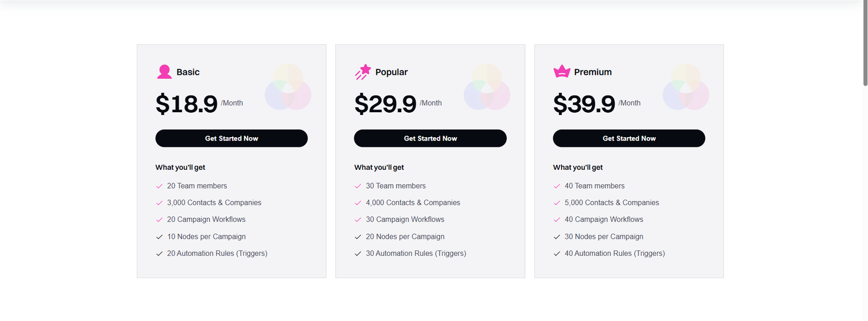Click the Basic plan color circles graphic
Screen dimensions: 868x321
(x=288, y=87)
